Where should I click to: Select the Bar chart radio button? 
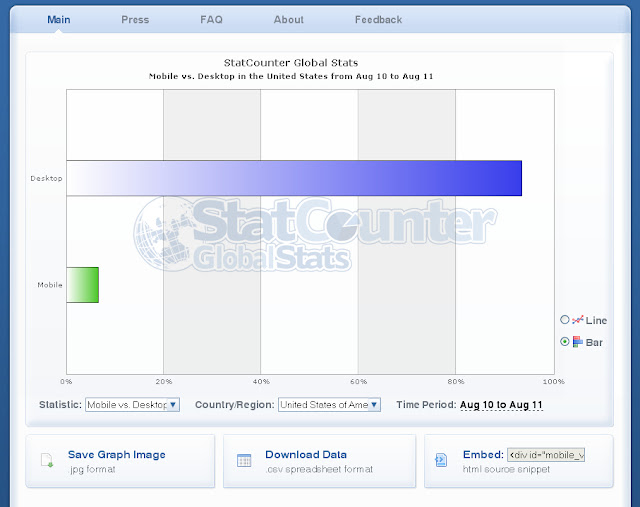coord(564,342)
